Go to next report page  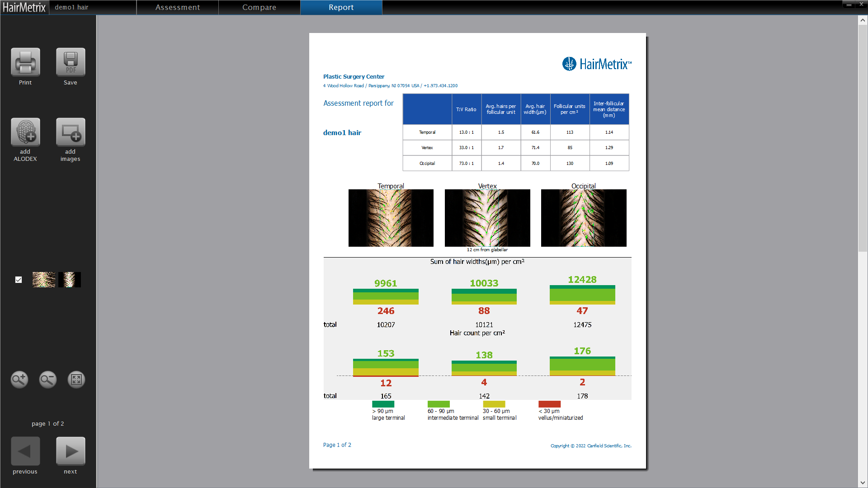point(71,451)
